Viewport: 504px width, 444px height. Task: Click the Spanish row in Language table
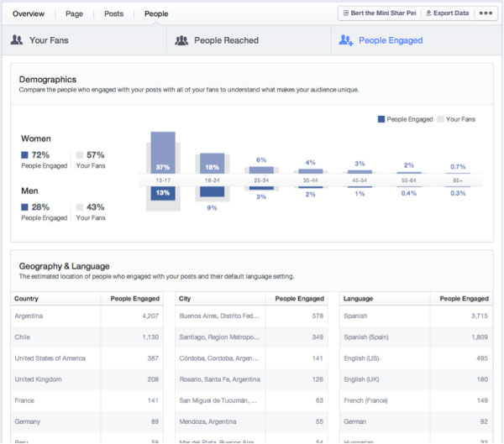(417, 316)
